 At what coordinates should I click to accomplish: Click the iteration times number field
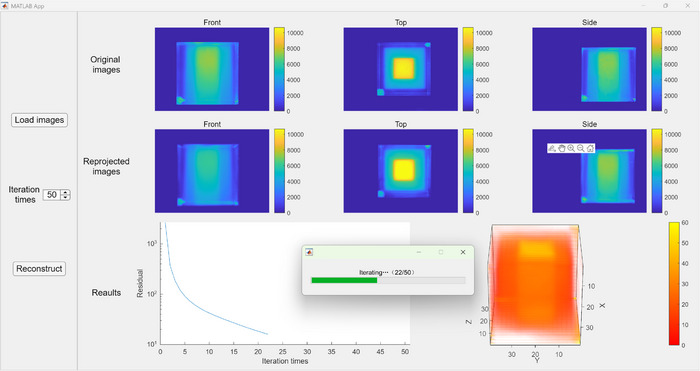(52, 195)
